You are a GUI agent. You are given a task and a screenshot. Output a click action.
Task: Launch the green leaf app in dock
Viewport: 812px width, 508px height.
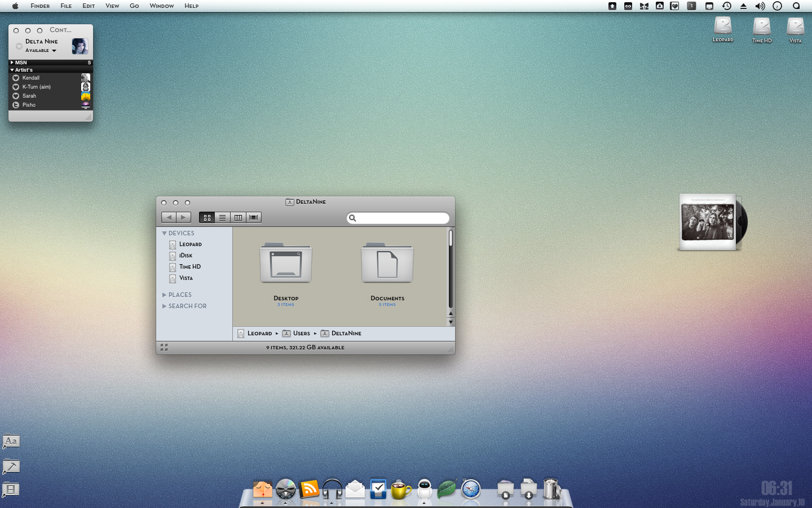coord(447,489)
